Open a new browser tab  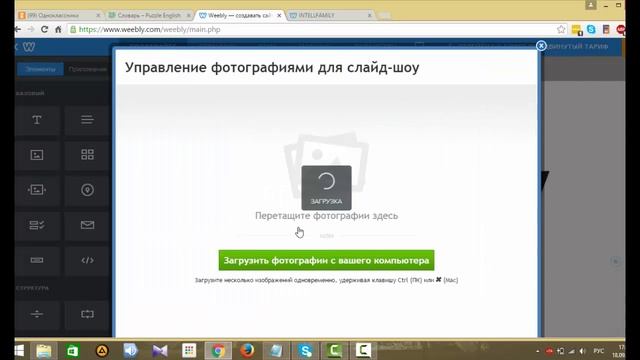384,16
